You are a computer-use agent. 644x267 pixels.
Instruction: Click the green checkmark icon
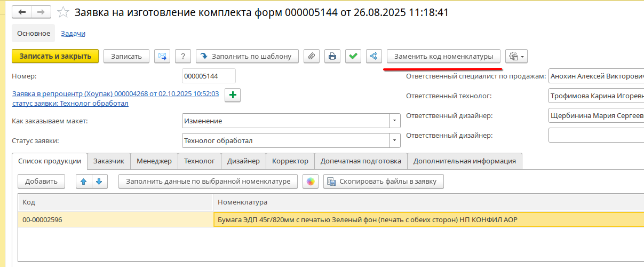353,56
